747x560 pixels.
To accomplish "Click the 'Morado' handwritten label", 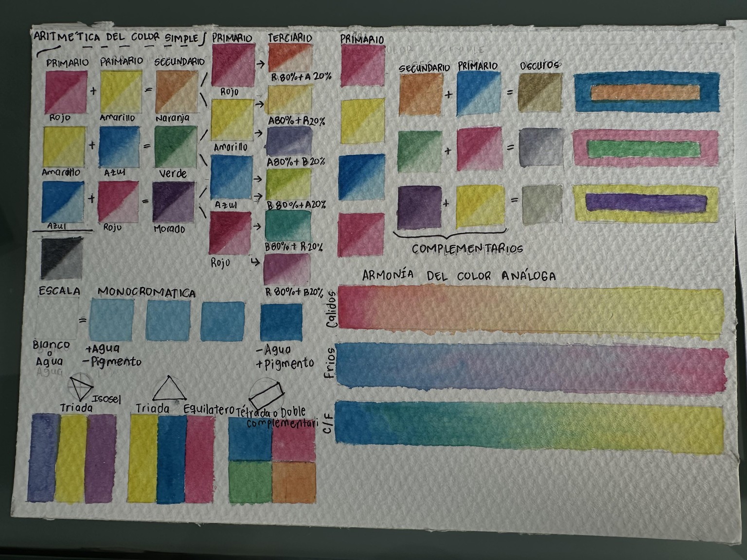I will tap(169, 229).
